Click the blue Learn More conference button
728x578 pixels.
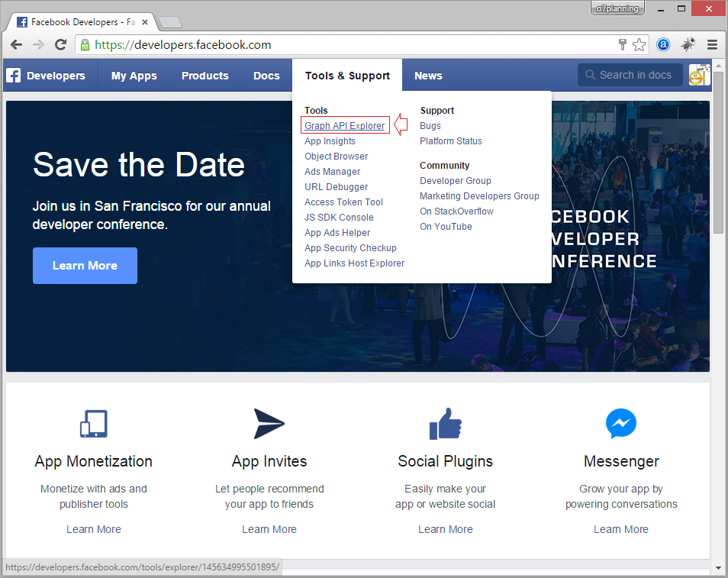(85, 265)
